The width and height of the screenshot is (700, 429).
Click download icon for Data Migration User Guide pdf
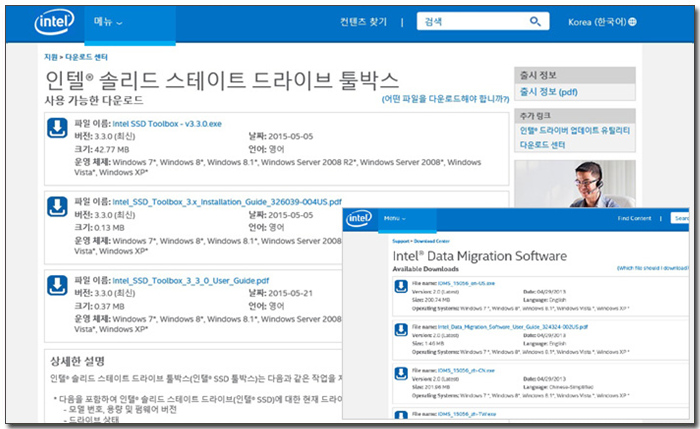(401, 330)
